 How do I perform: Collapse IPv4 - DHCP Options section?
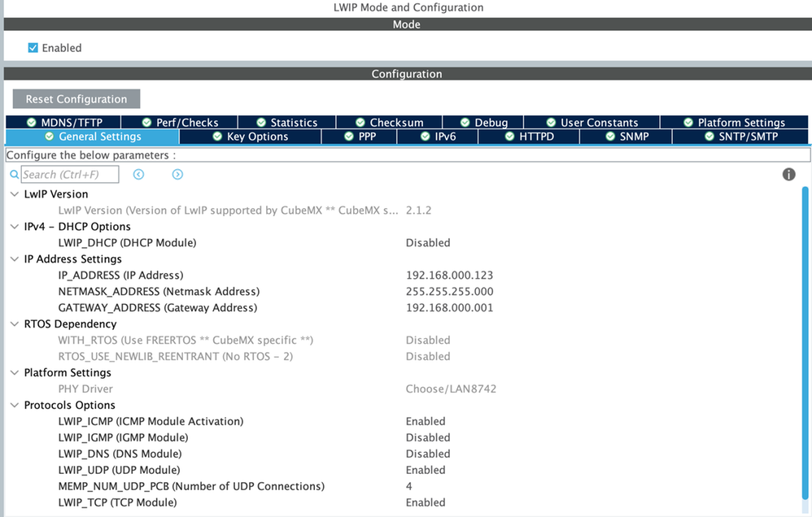15,227
